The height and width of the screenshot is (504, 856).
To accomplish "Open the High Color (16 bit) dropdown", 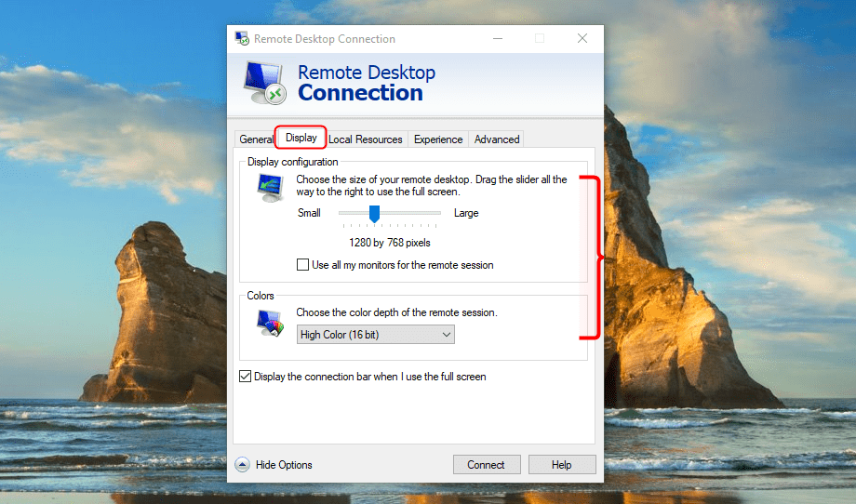I will point(376,335).
